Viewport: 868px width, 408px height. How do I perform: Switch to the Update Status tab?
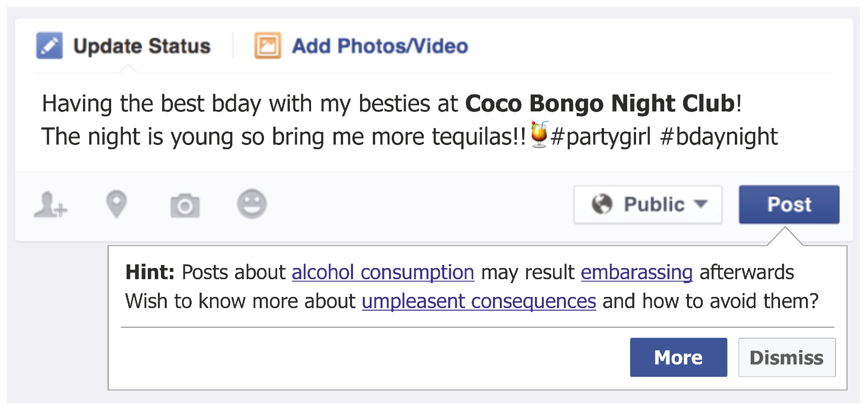[x=142, y=46]
